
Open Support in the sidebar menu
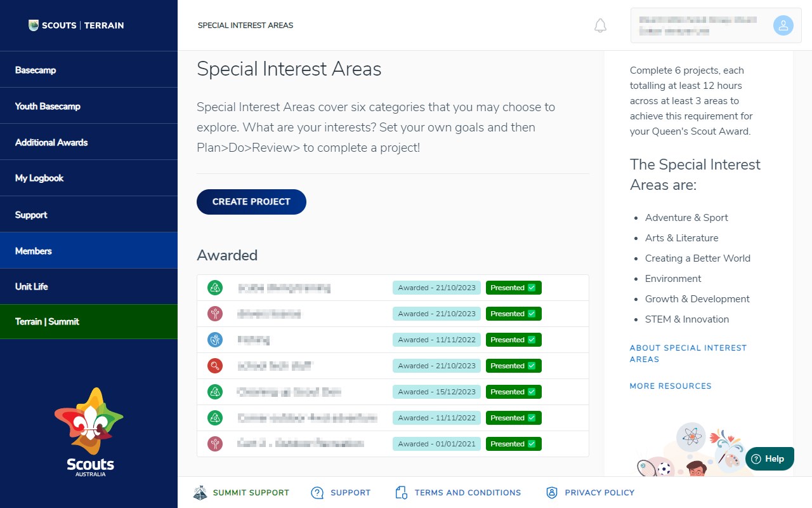[x=89, y=215]
